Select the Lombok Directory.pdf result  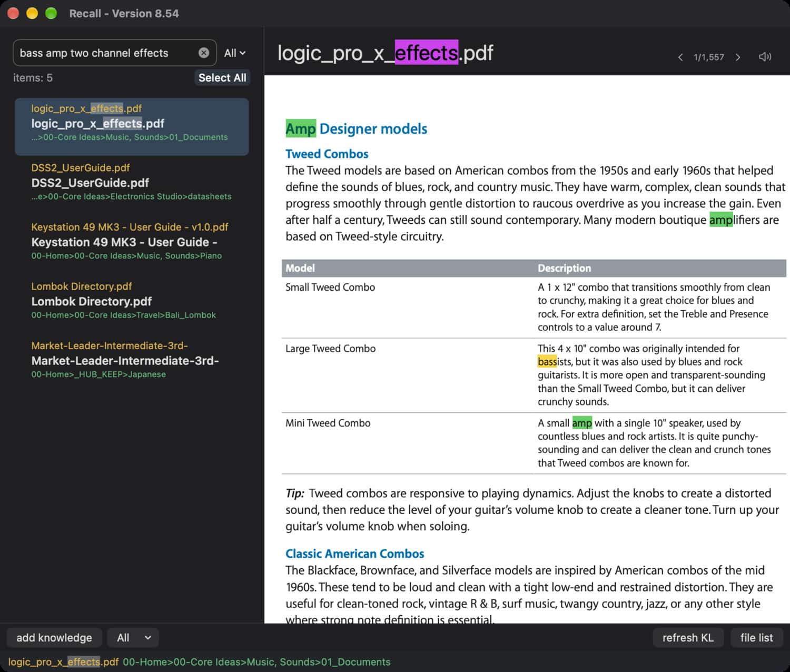pos(132,300)
